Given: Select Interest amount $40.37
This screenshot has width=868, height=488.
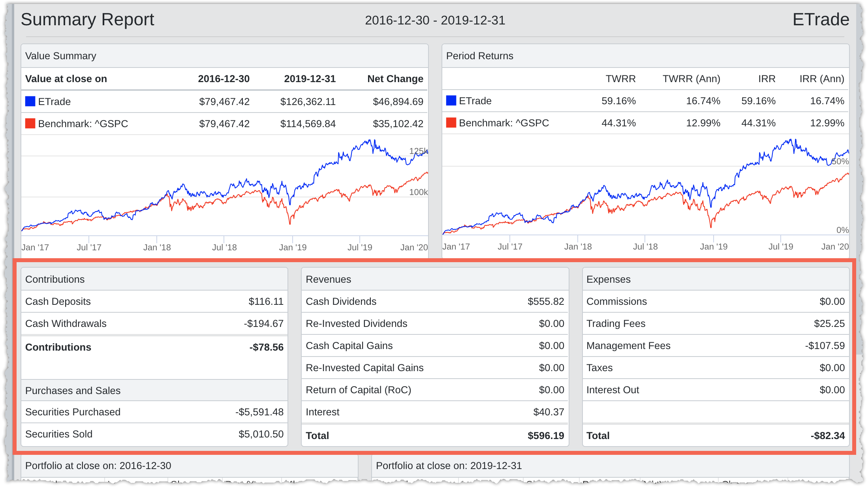Looking at the screenshot, I should coord(549,412).
